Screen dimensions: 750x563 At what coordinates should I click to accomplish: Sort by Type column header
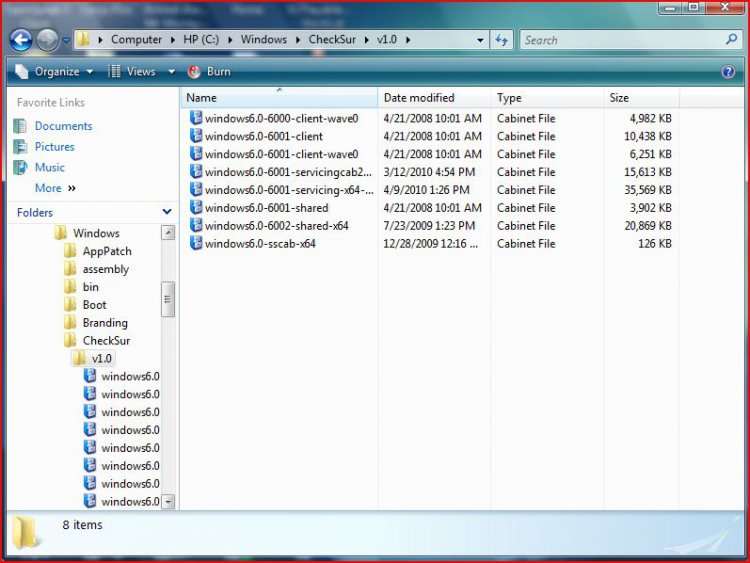(x=547, y=98)
